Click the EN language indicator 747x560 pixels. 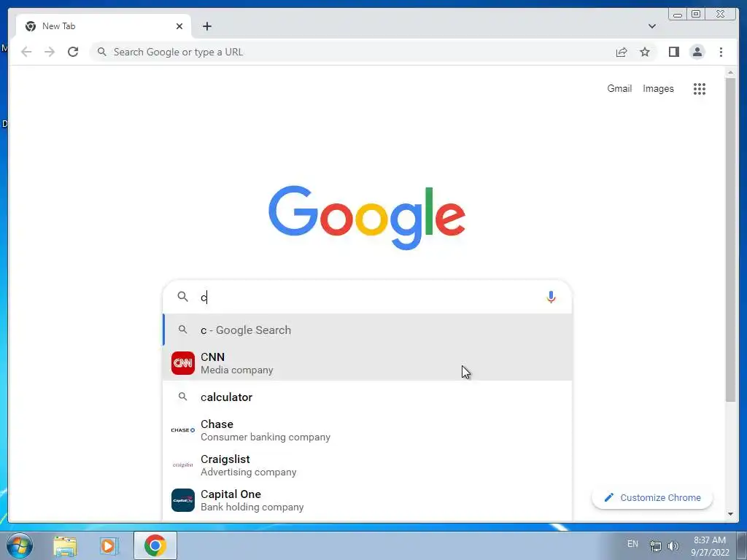pos(632,544)
